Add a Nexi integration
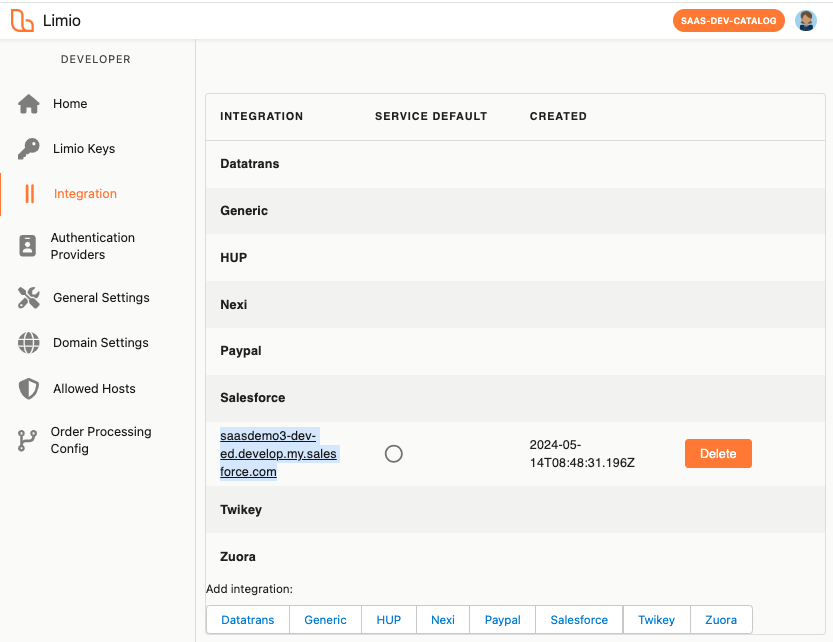Screen dimensions: 833x642 [443, 620]
